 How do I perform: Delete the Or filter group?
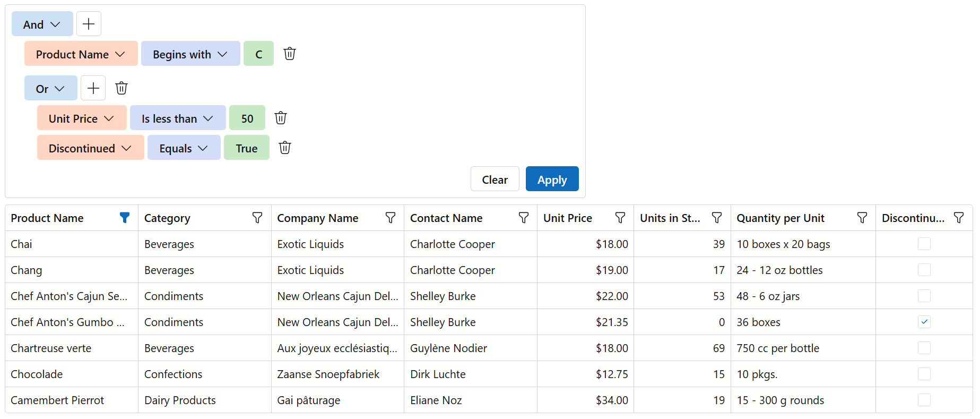[122, 88]
